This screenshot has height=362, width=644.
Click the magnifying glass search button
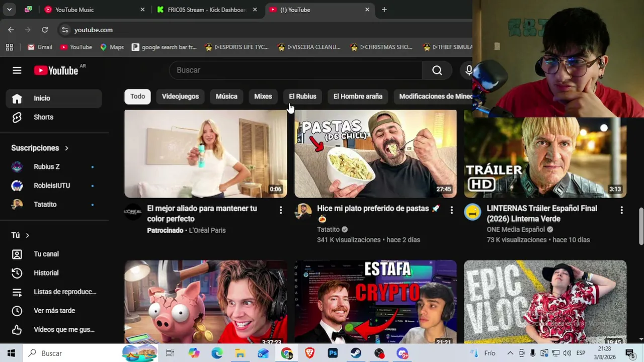[437, 70]
